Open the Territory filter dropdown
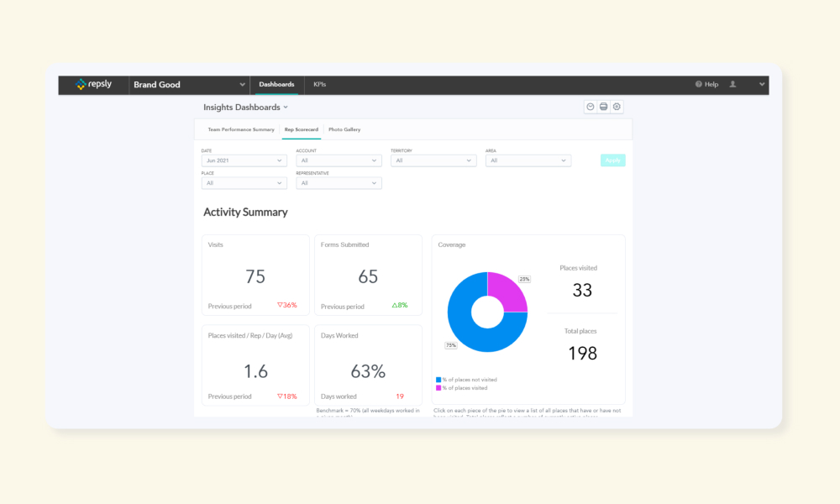The image size is (840, 504). [x=433, y=160]
